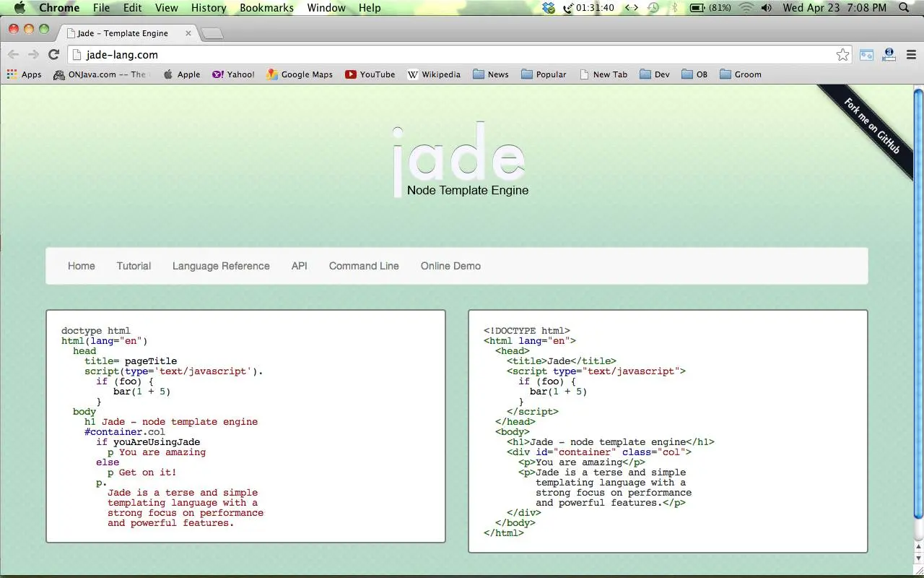Click the phone call timer icon

tap(588, 8)
